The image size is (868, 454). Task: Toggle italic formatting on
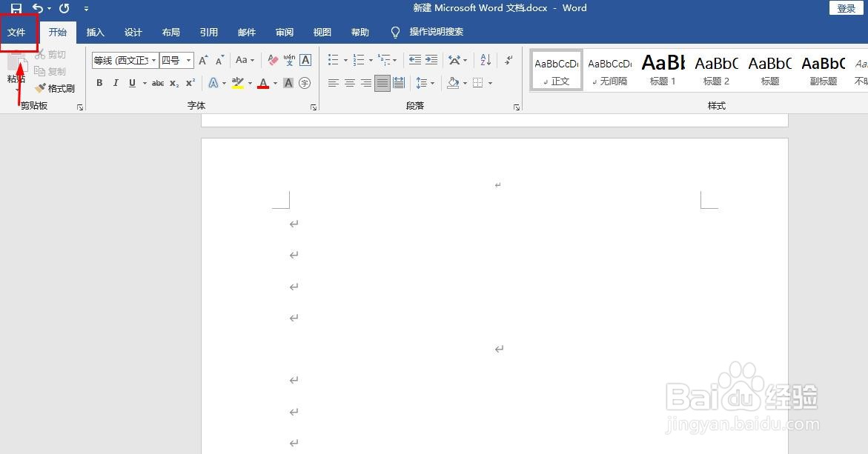pos(116,83)
